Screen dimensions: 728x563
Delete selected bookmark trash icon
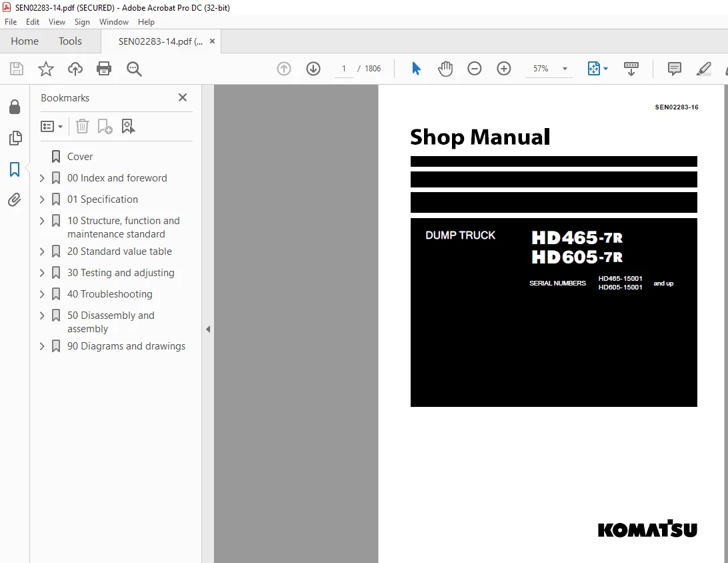(82, 126)
